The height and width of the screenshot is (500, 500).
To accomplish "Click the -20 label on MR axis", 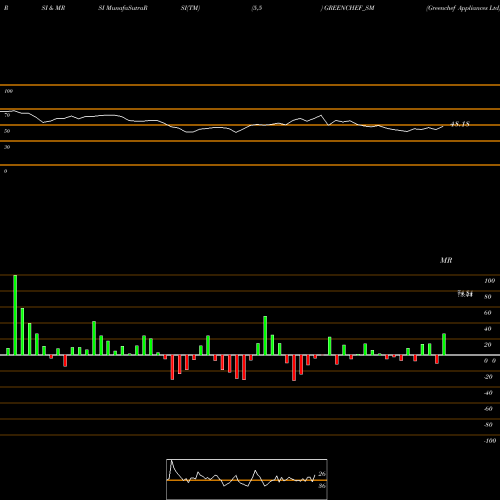I will [x=488, y=377].
